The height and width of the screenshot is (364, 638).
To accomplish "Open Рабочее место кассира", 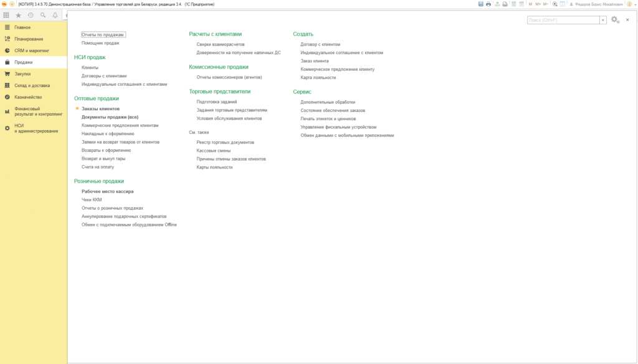I will pos(107,192).
